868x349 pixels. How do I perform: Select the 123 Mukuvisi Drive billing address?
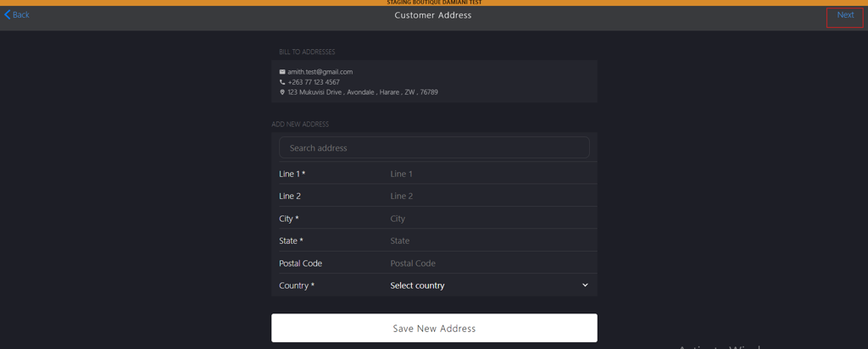(x=363, y=92)
